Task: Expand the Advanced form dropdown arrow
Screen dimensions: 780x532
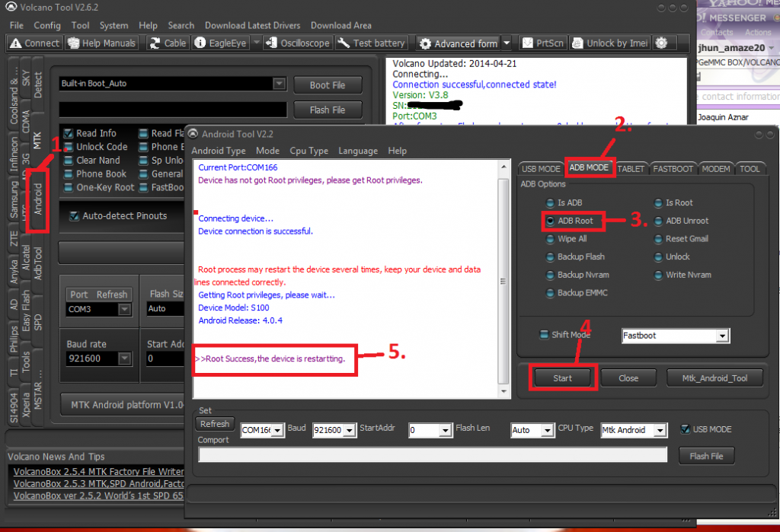Action: coord(507,43)
